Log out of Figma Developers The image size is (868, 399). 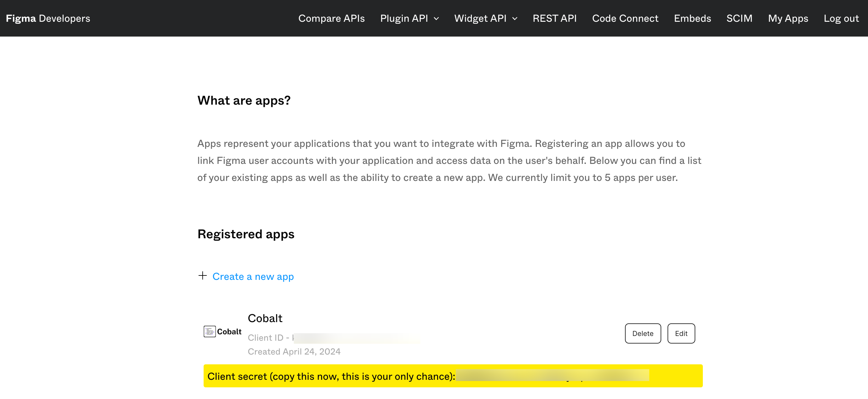coord(841,18)
